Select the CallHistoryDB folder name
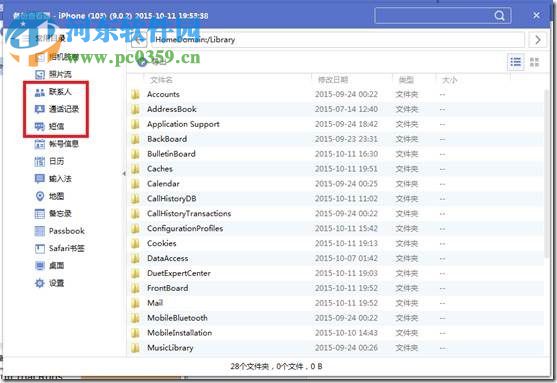 [x=172, y=199]
